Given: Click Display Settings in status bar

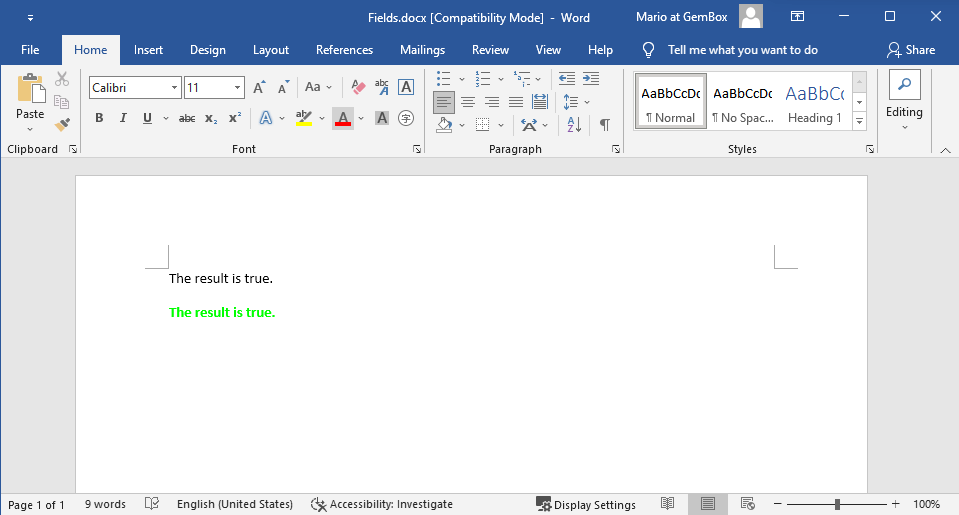Looking at the screenshot, I should 586,504.
